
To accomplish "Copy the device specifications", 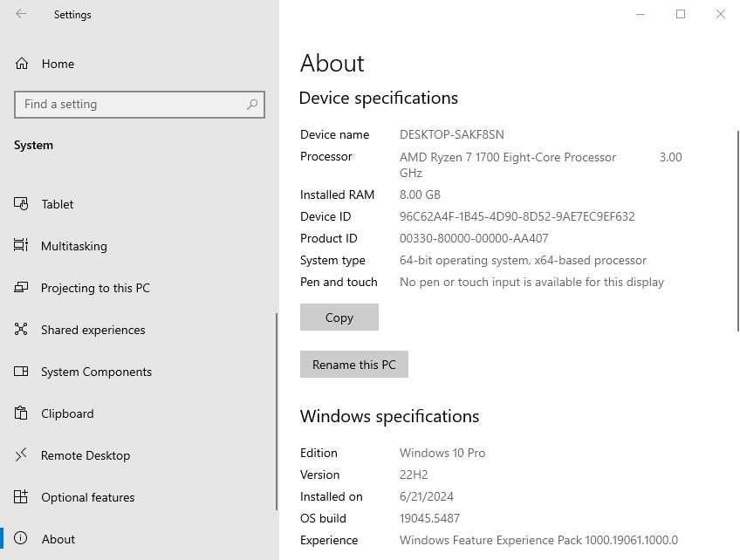I will click(x=339, y=318).
